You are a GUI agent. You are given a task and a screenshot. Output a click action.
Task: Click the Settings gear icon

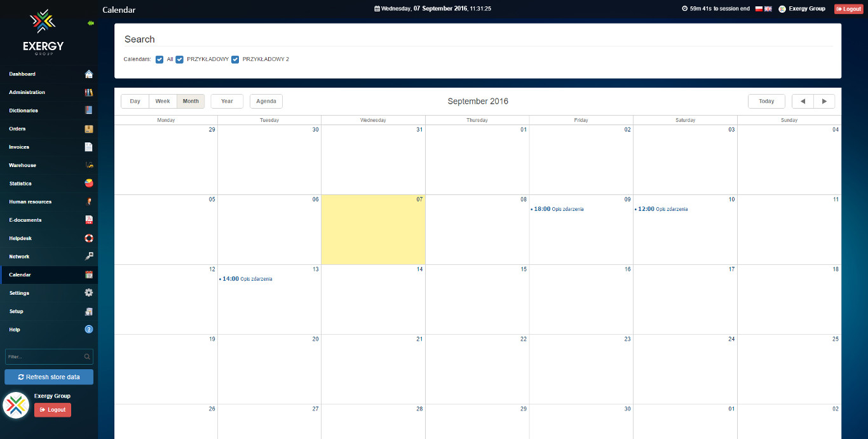pos(89,293)
